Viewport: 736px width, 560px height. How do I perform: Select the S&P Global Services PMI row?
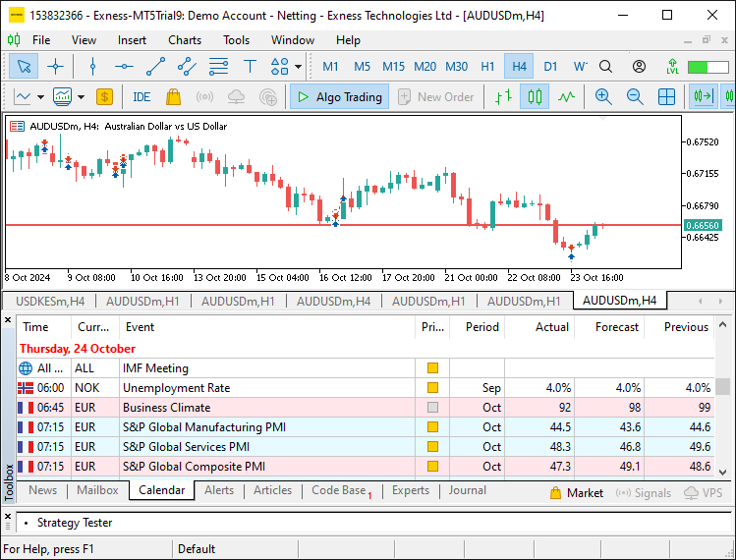coord(366,446)
